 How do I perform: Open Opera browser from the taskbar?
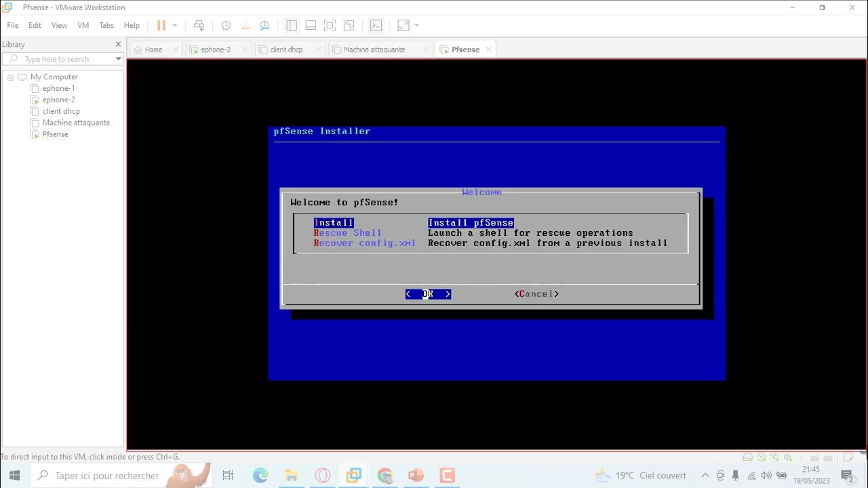point(323,475)
